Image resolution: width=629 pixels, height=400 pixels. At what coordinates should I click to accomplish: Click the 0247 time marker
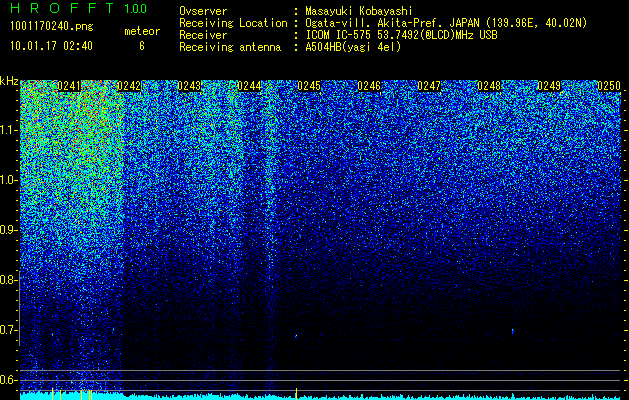(429, 86)
